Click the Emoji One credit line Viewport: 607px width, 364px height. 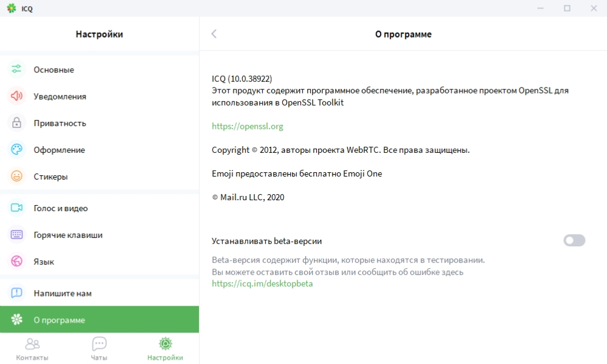(297, 174)
